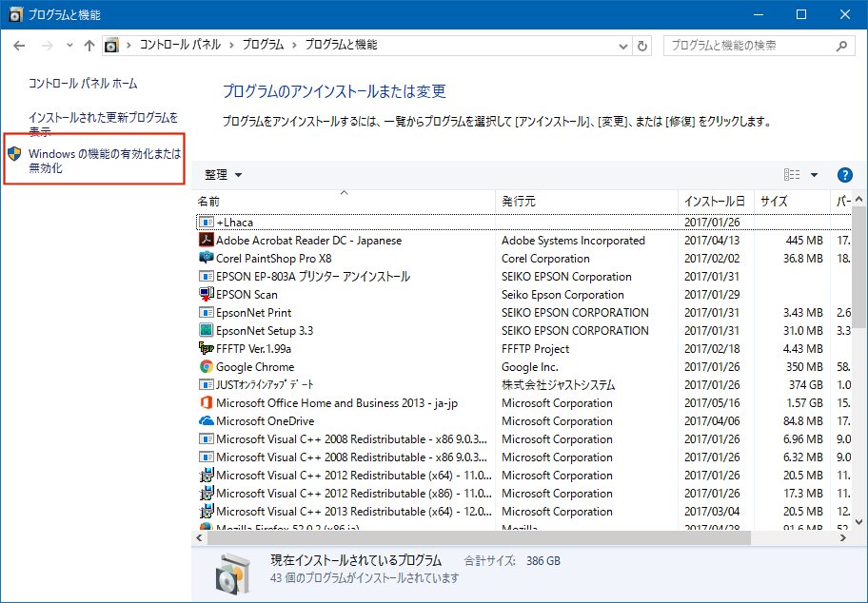Expand the chevron before コントロール パネル
The image size is (868, 603).
129,45
